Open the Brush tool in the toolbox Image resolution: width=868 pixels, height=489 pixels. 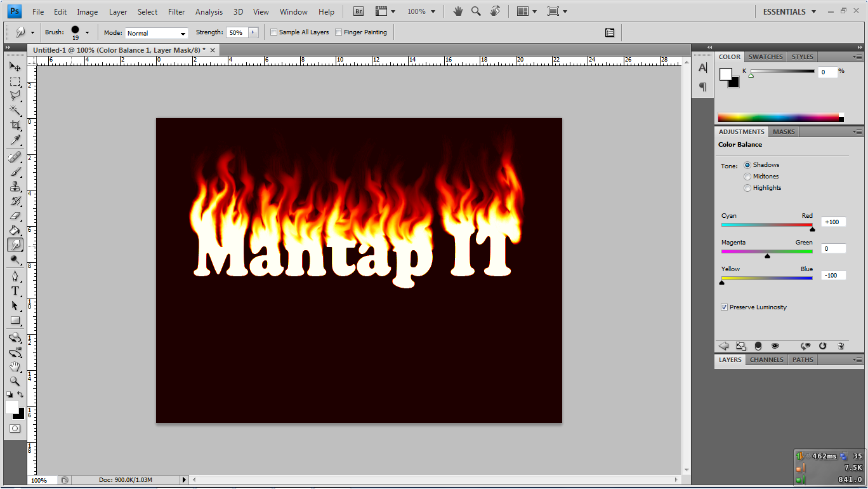click(15, 171)
